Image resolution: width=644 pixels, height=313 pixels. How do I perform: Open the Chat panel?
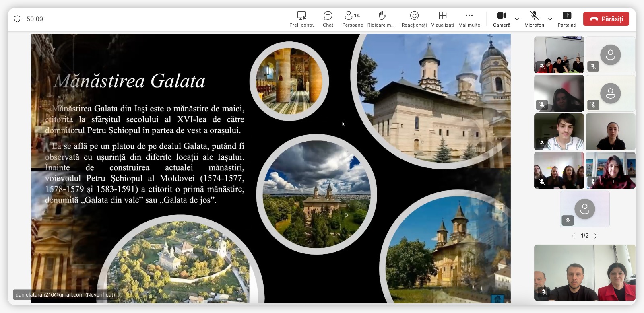328,19
